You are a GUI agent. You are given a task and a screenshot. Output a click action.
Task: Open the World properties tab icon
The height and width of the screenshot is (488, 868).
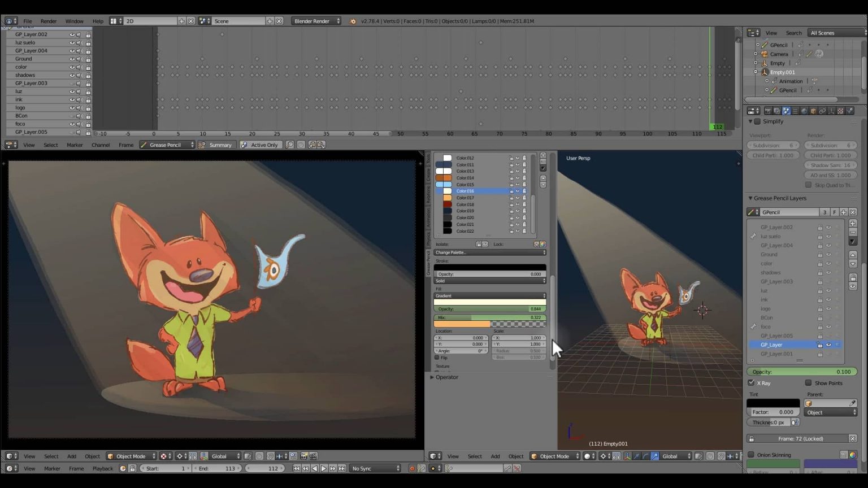coord(804,111)
